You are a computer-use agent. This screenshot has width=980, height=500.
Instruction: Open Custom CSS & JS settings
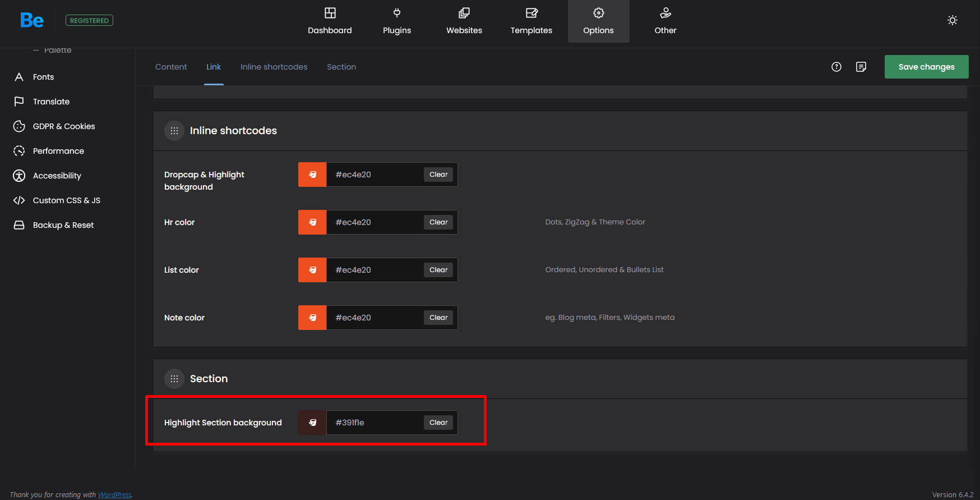[x=67, y=200]
